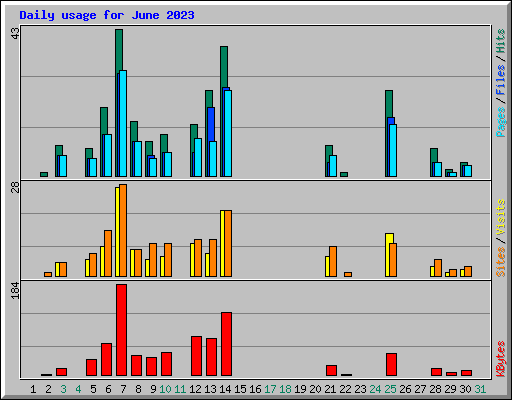
Task: Select day label '20' on the x-axis
Action: pos(315,389)
